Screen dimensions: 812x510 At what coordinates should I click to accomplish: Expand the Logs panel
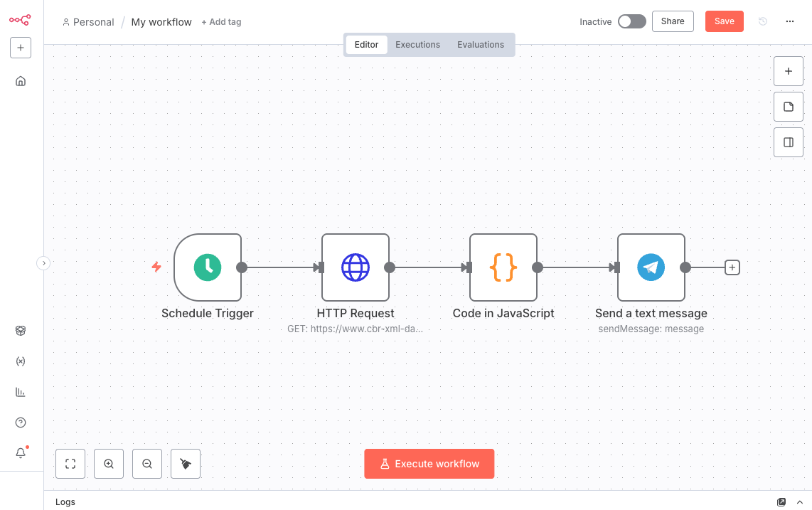click(x=800, y=501)
